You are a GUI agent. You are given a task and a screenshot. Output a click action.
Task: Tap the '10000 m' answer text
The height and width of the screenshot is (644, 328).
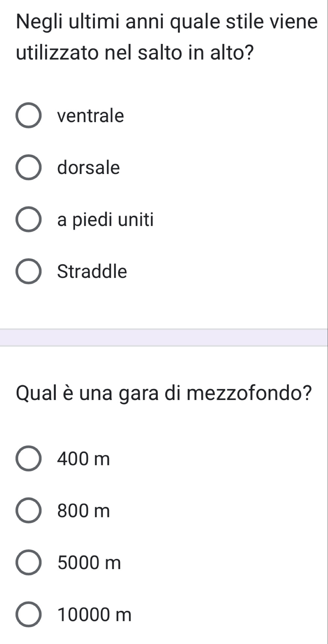tap(95, 614)
